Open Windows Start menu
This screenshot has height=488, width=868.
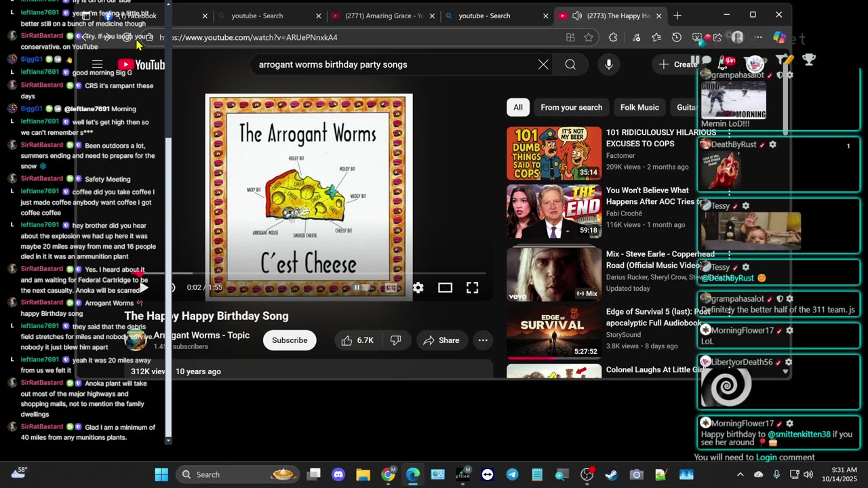(161, 474)
